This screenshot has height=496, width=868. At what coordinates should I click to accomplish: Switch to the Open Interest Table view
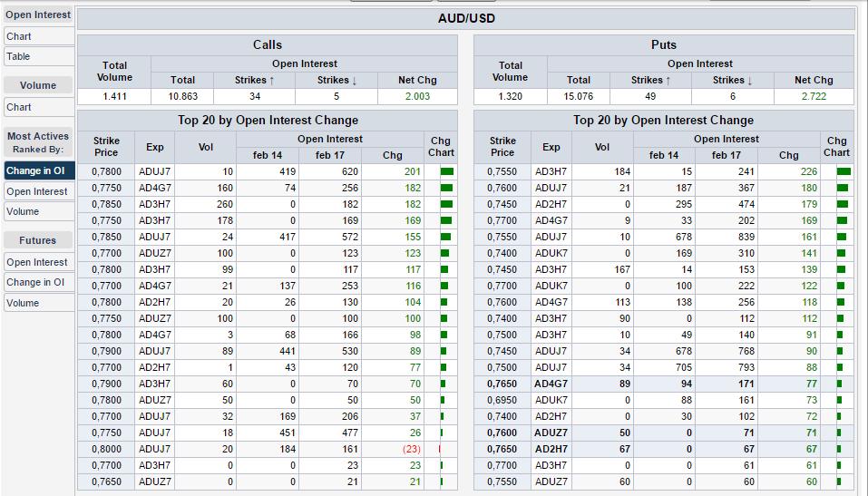(19, 56)
